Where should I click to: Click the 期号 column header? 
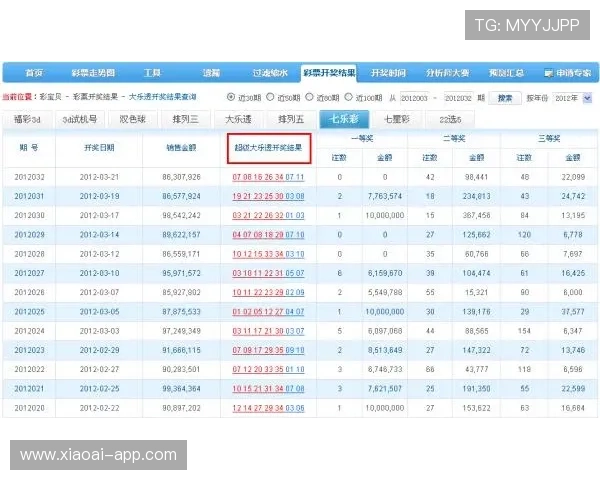(29, 148)
